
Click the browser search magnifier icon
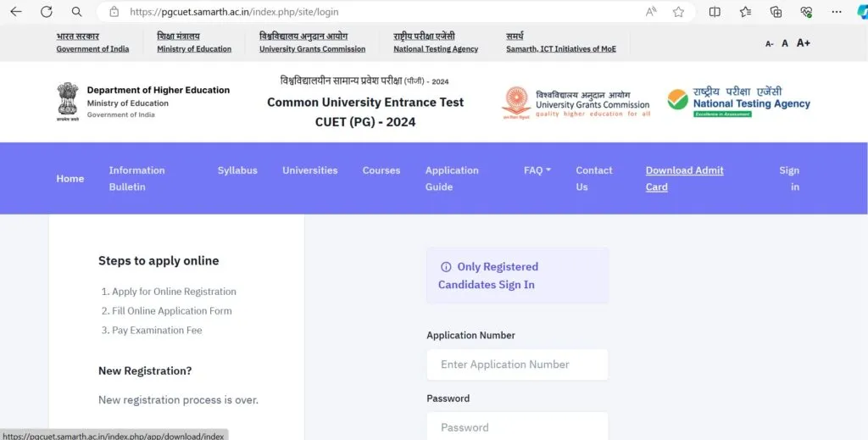click(77, 12)
